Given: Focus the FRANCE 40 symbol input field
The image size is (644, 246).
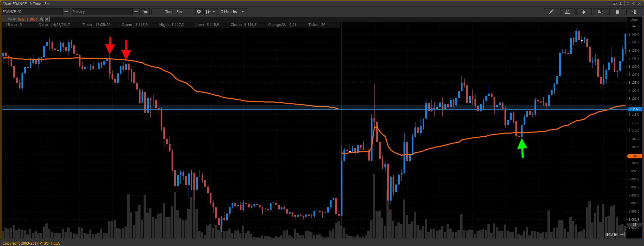Looking at the screenshot, I should (32, 12).
